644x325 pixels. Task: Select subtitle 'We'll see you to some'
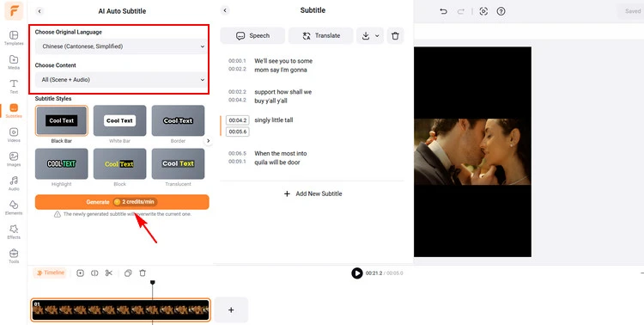pyautogui.click(x=283, y=61)
